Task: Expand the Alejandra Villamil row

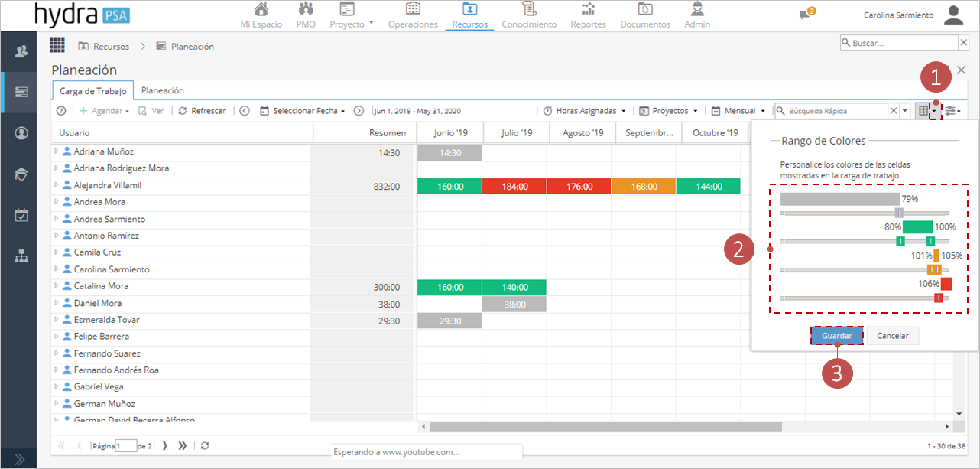Action: tap(56, 185)
